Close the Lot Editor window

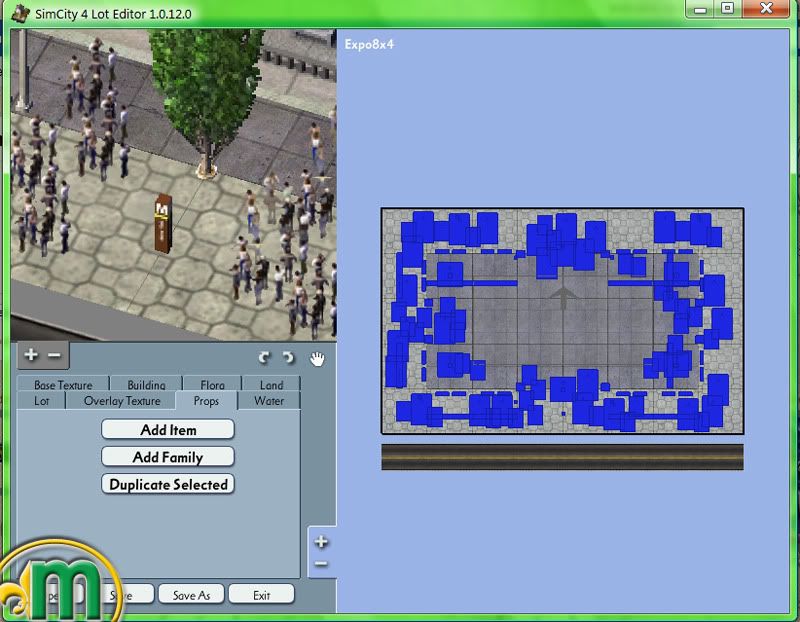[x=766, y=9]
